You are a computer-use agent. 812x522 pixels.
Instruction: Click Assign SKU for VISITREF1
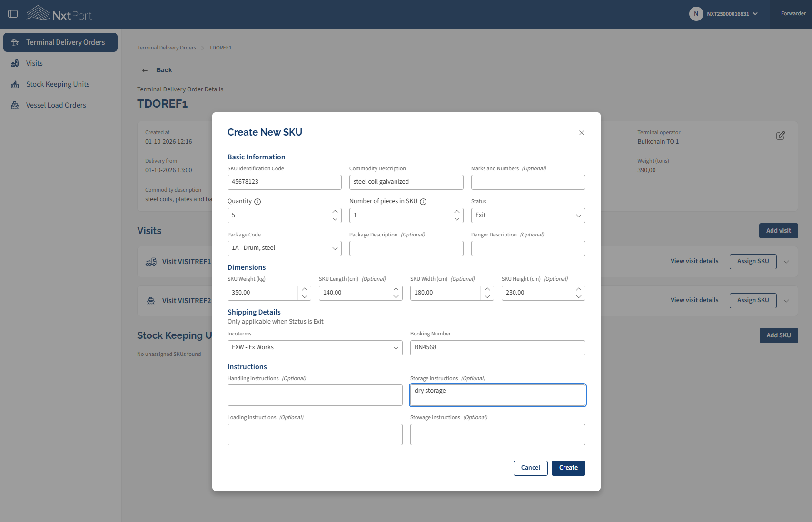[753, 262]
